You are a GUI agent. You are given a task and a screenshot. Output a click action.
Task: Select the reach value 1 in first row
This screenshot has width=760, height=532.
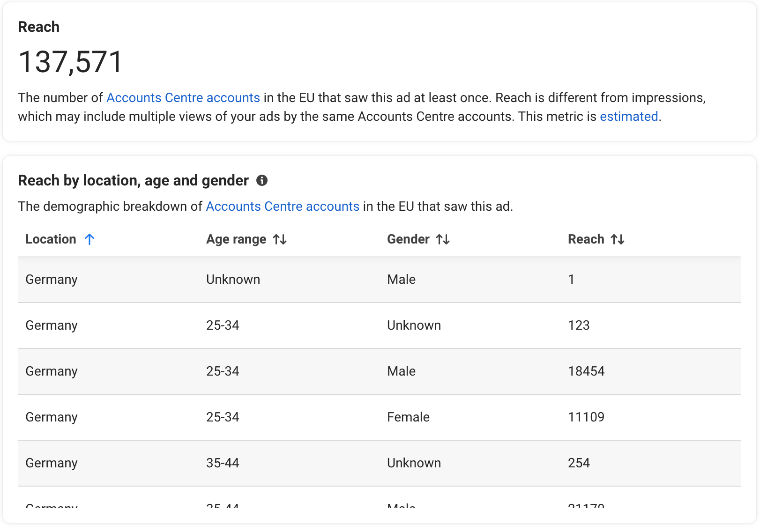tap(571, 280)
